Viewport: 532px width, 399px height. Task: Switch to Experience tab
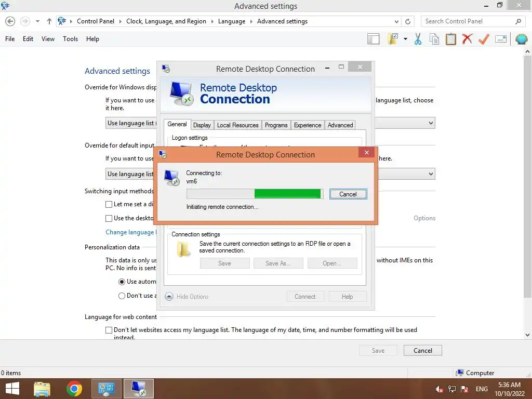(308, 125)
